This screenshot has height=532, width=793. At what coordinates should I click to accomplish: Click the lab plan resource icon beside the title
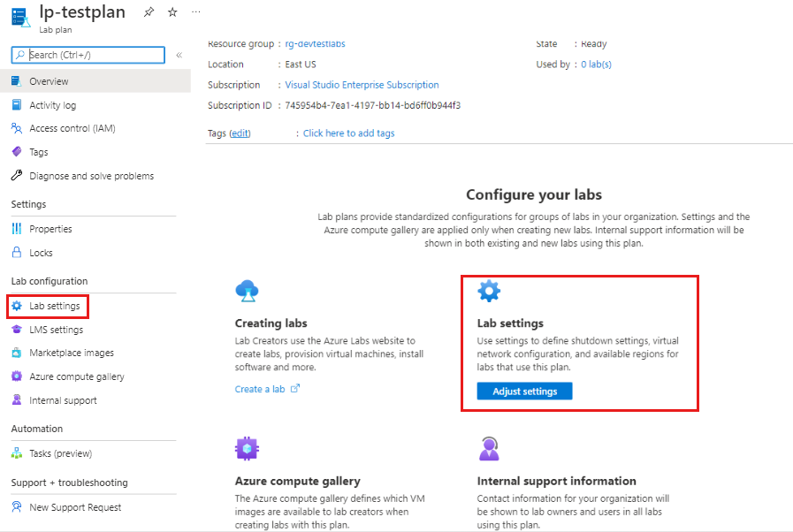coord(20,17)
